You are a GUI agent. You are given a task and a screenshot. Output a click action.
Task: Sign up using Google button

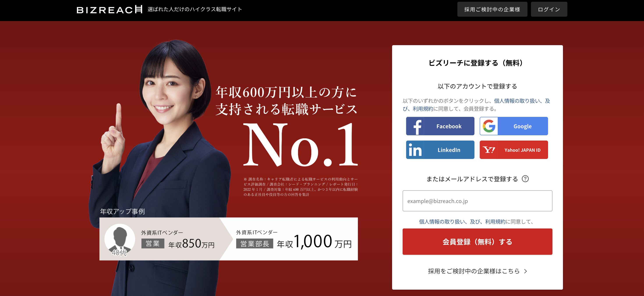(x=513, y=126)
